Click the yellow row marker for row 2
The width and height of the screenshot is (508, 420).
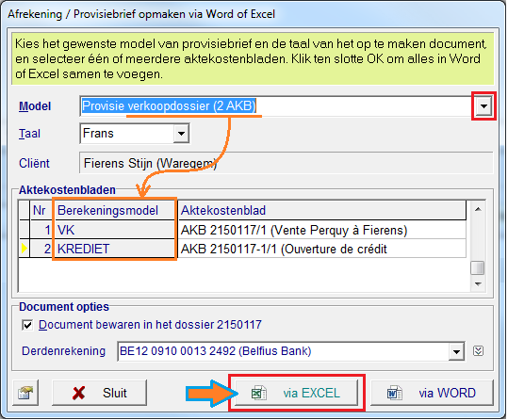click(x=25, y=249)
